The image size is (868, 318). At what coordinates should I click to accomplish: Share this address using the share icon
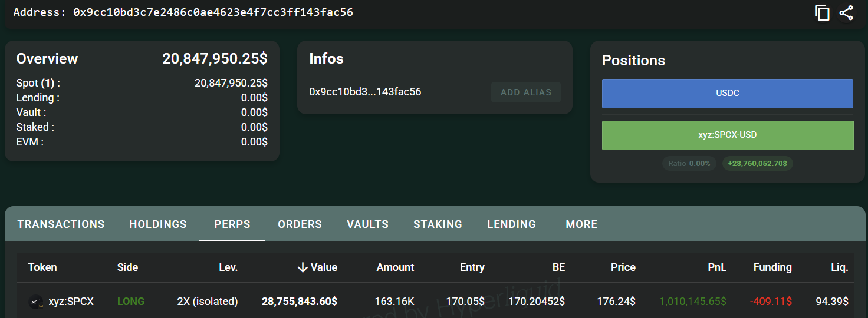pyautogui.click(x=846, y=13)
